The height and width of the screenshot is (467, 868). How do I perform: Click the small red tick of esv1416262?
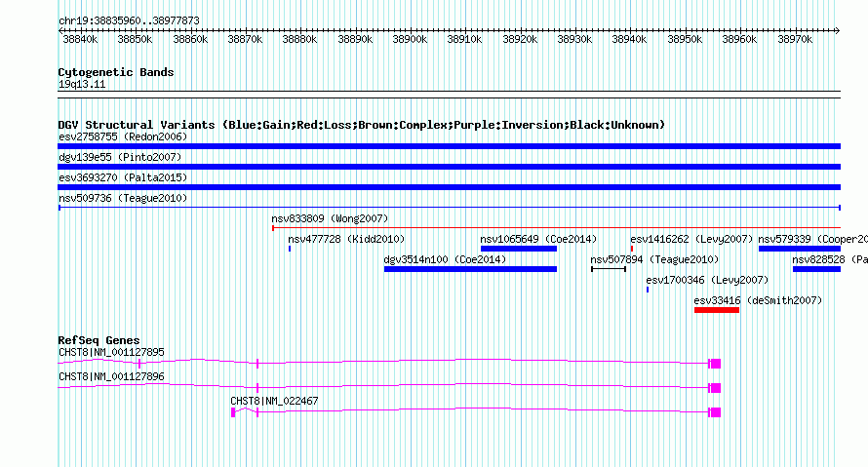pos(632,249)
